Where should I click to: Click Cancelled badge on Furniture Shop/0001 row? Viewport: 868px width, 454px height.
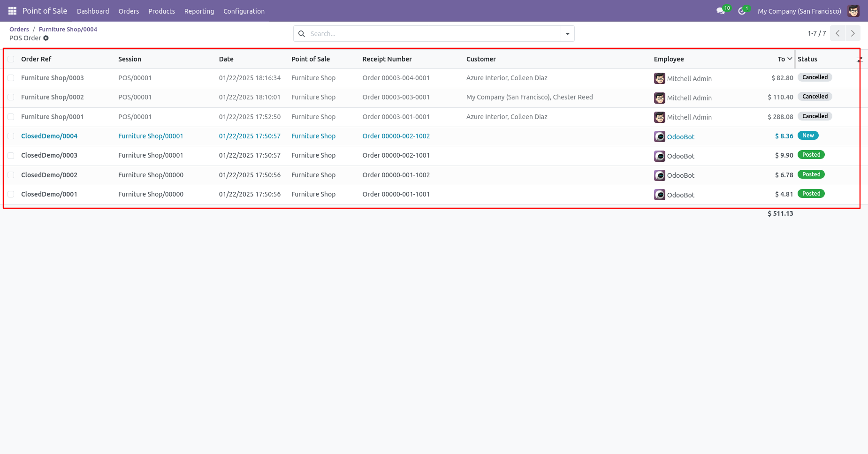coord(815,116)
